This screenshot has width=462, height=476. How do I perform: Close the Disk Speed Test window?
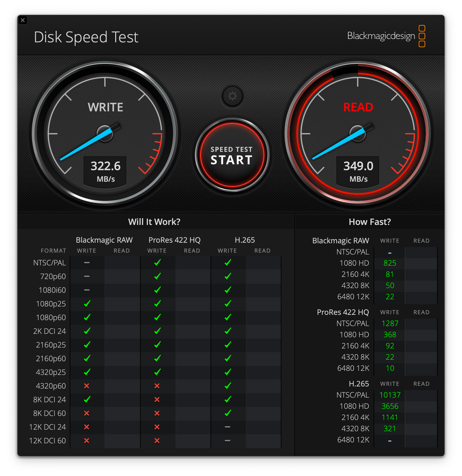click(x=23, y=20)
